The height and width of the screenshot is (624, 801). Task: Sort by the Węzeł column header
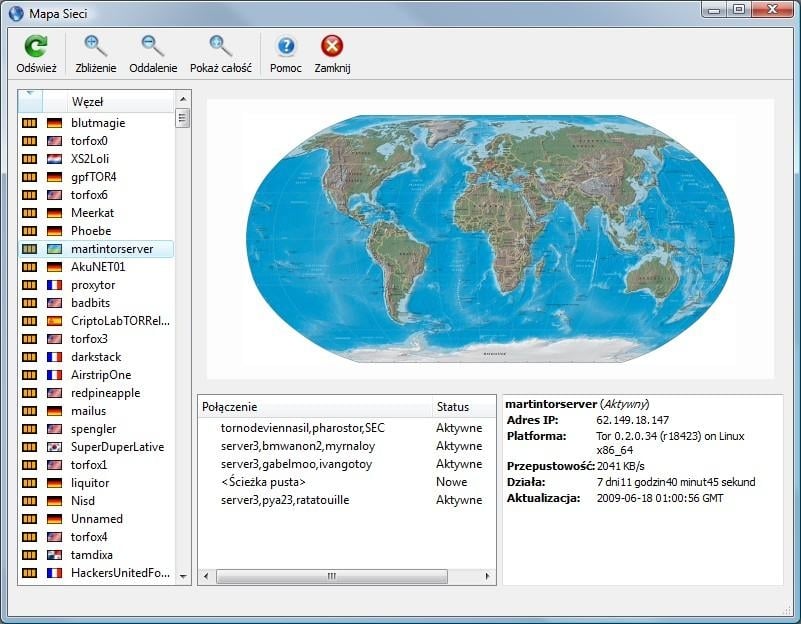click(x=120, y=102)
